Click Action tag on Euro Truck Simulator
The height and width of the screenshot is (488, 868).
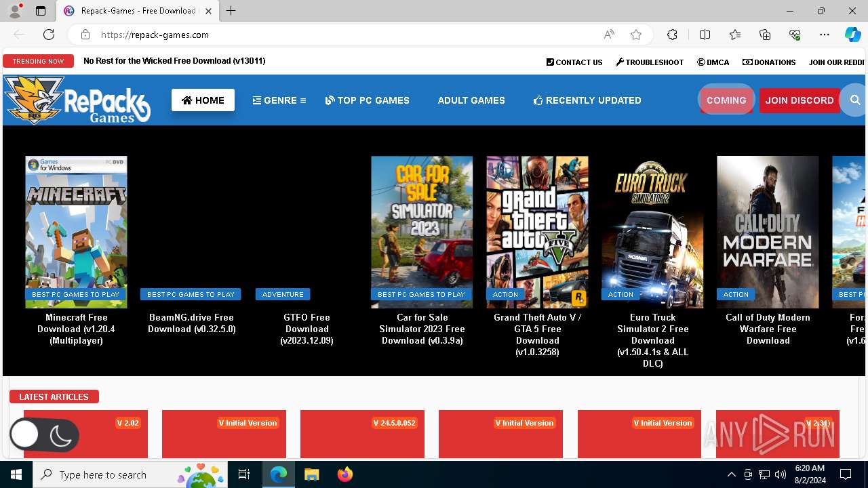tap(620, 294)
